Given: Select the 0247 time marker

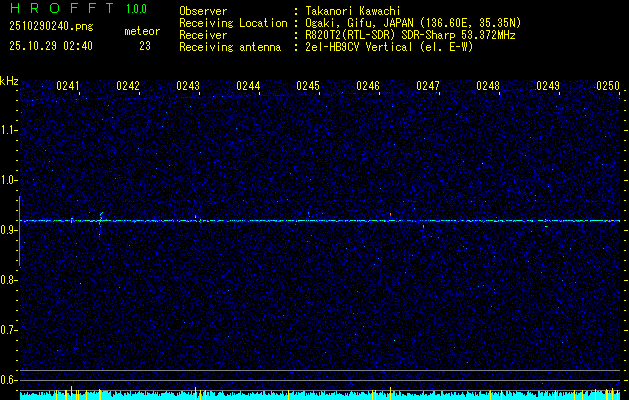Looking at the screenshot, I should tap(428, 87).
